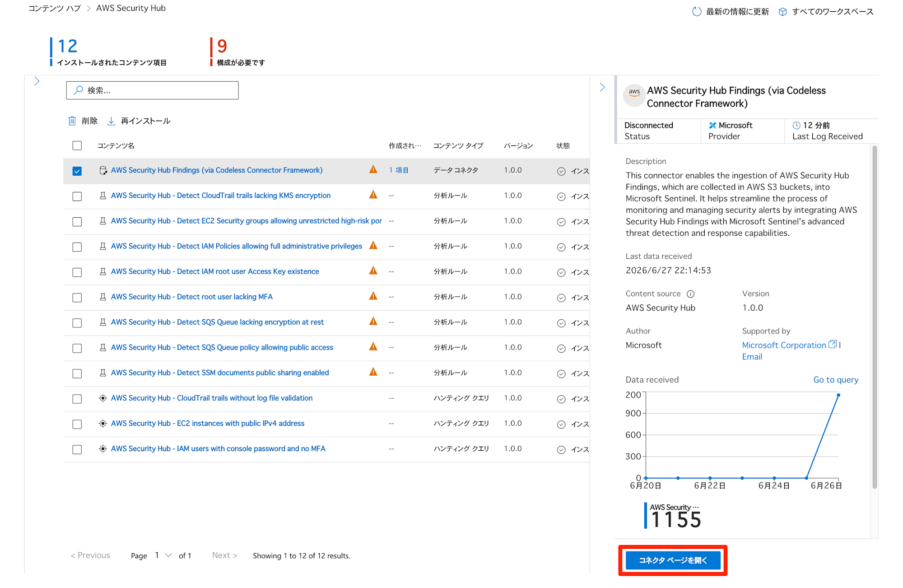Click the search magnifier icon
903x588 pixels.
click(79, 90)
